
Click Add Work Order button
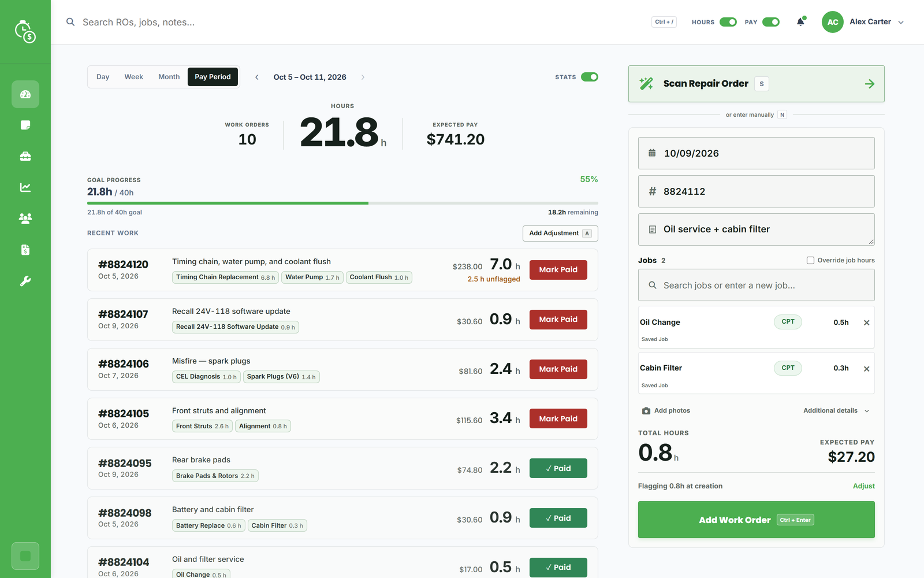[x=757, y=520]
